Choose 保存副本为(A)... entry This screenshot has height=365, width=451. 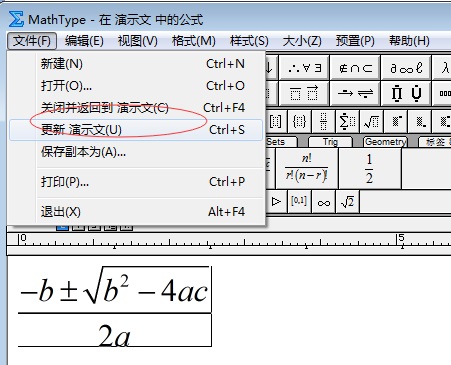coord(137,152)
